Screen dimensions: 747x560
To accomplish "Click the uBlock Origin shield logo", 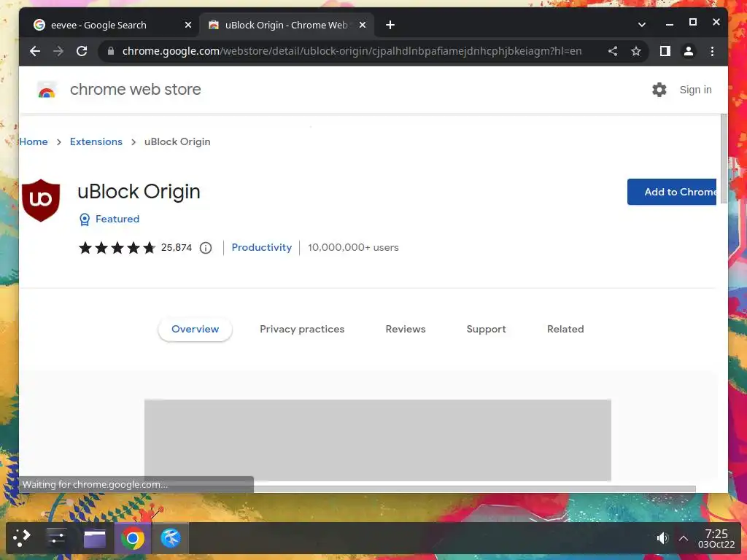I will point(41,200).
